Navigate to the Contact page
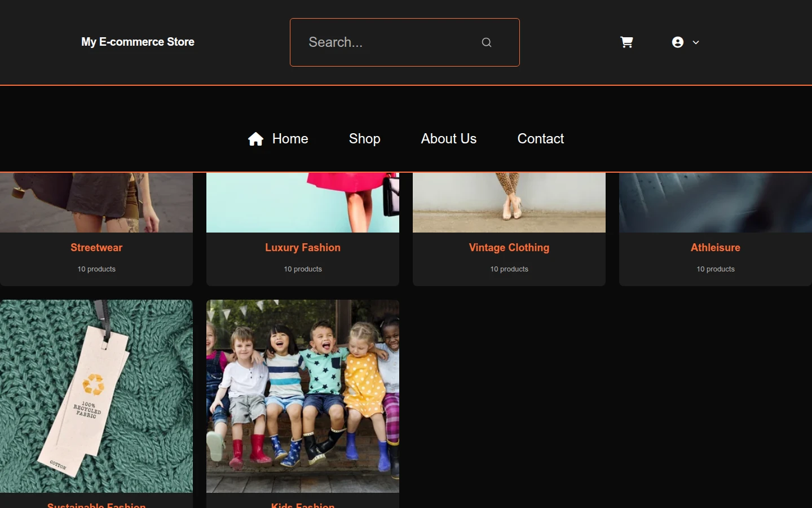This screenshot has width=812, height=508. (540, 139)
